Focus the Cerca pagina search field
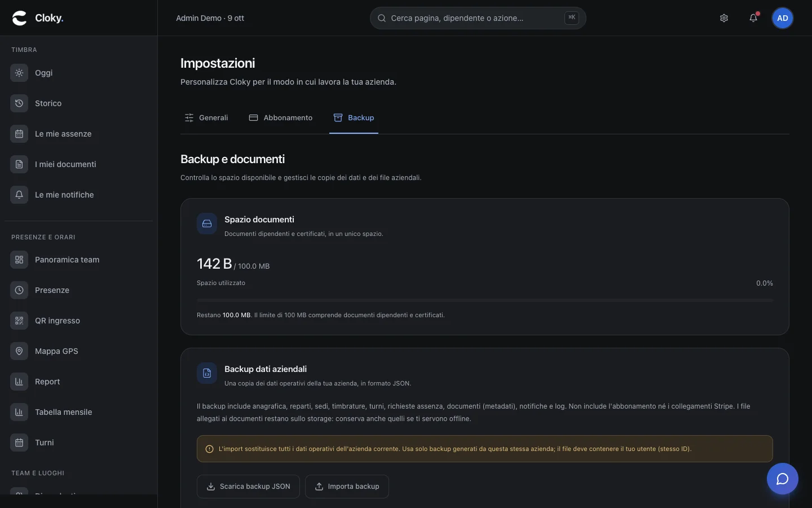Viewport: 812px width, 508px height. pos(478,18)
